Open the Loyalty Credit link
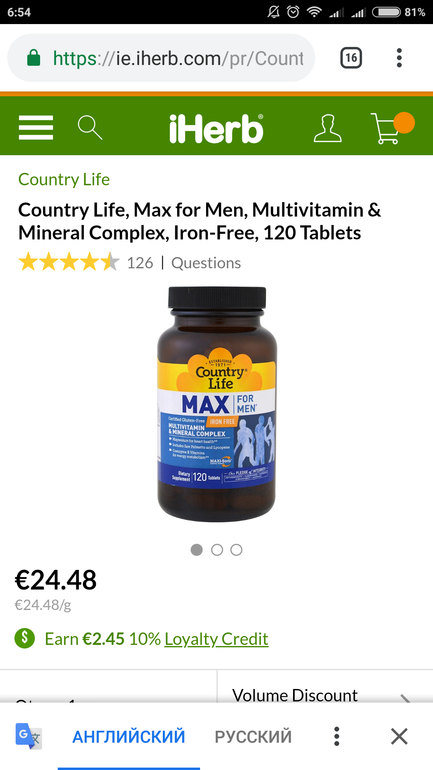The width and height of the screenshot is (433, 770). coord(216,639)
